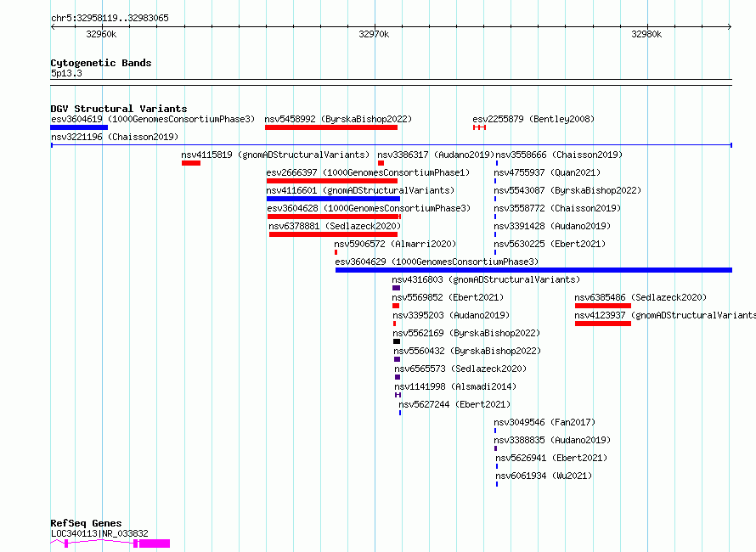Open nsv6565573 (Sedlazeck2020) label
This screenshot has height=552, width=756.
click(x=460, y=369)
